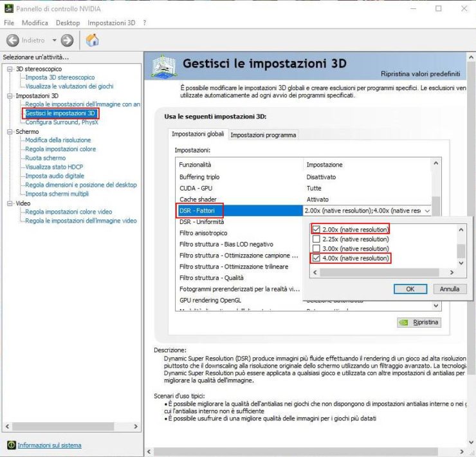Click the forward arrow navigation icon

coord(67,41)
